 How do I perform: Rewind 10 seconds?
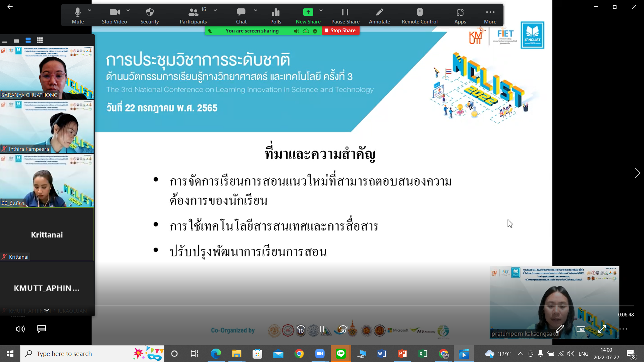click(x=301, y=330)
